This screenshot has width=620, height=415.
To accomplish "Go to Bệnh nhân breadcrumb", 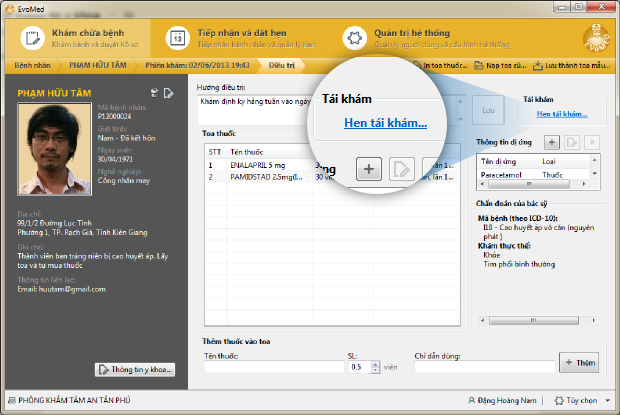I will click(32, 65).
